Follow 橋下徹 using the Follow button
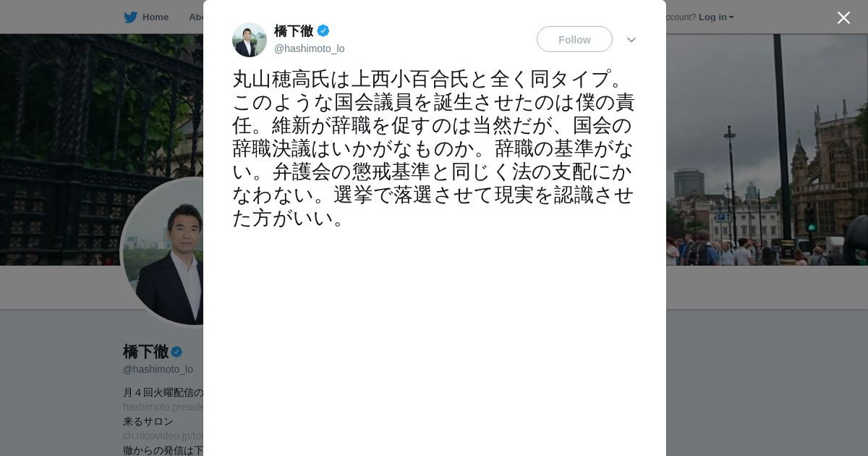Screen dimensions: 868x456 (x=574, y=39)
